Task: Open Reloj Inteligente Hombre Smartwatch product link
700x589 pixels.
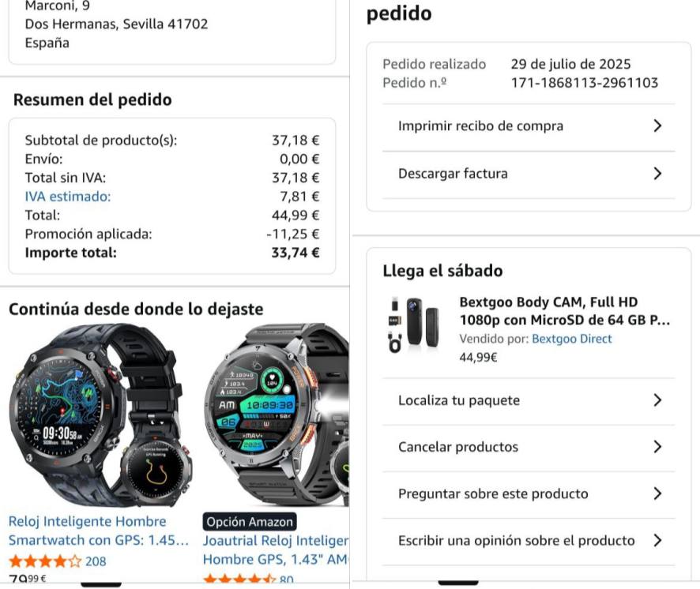Action: point(99,531)
